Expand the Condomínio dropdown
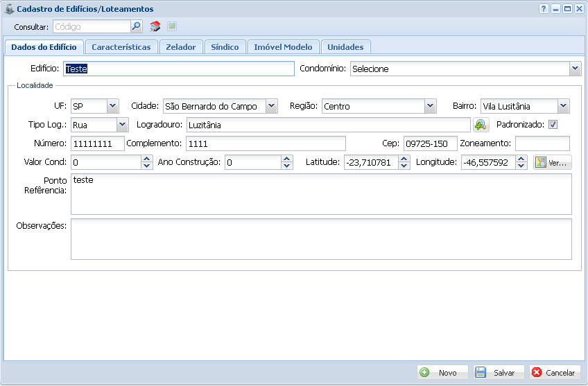588x386 pixels. (574, 69)
